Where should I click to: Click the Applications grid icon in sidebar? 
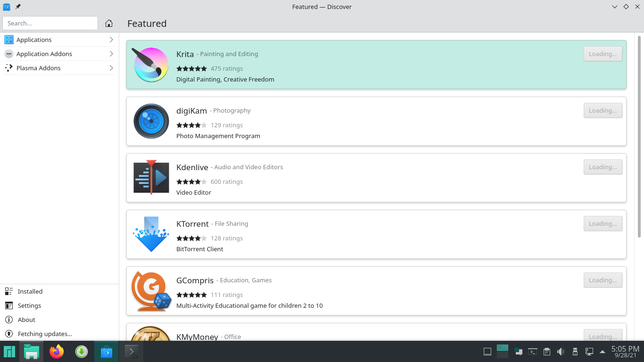point(9,40)
